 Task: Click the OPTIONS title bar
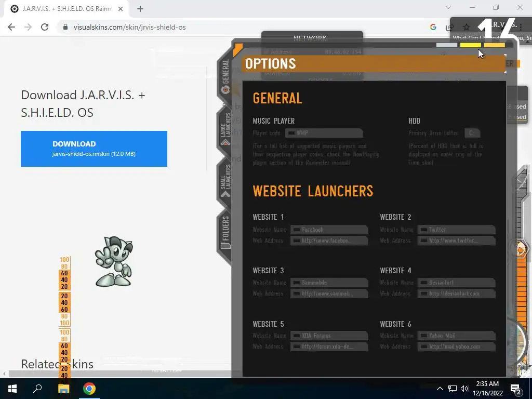click(x=373, y=64)
